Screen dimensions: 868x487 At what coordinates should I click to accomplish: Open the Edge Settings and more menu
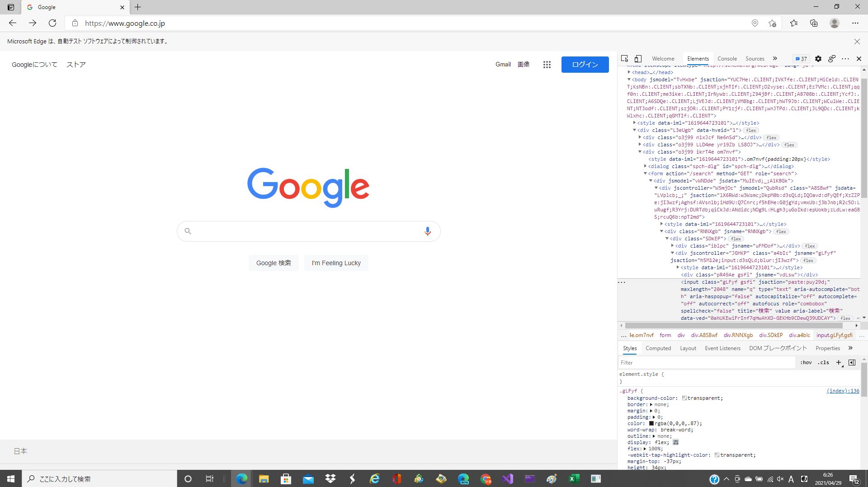tap(855, 23)
